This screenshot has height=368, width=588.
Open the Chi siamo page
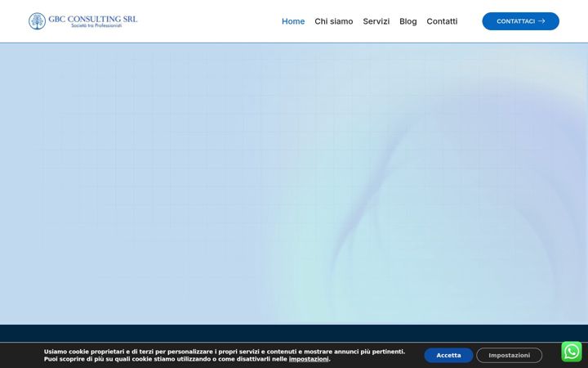[x=333, y=21]
